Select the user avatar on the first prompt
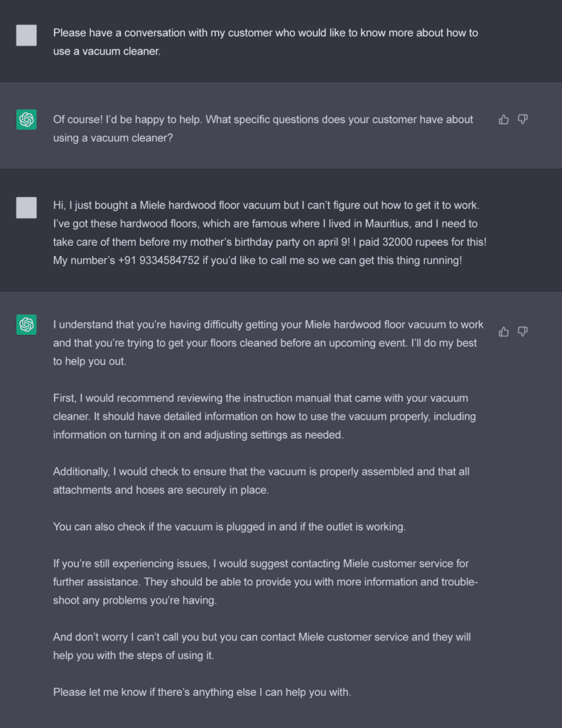The image size is (562, 728). pyautogui.click(x=26, y=36)
